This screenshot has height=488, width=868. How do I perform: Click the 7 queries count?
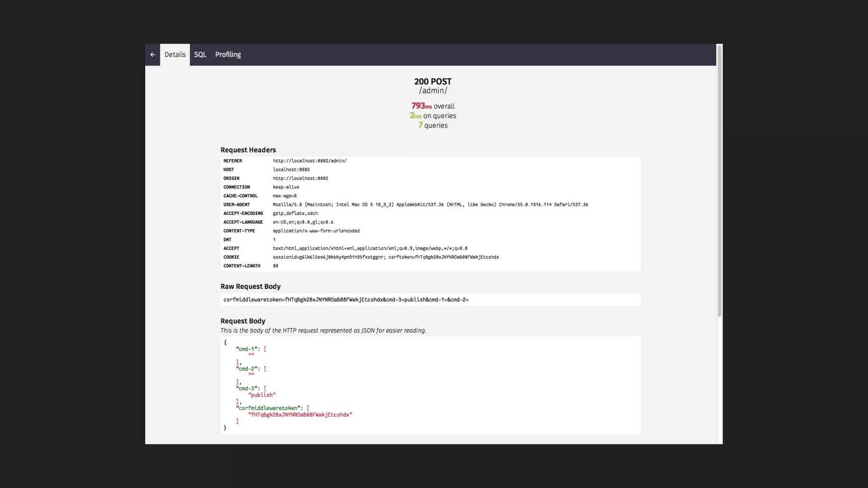pyautogui.click(x=433, y=125)
